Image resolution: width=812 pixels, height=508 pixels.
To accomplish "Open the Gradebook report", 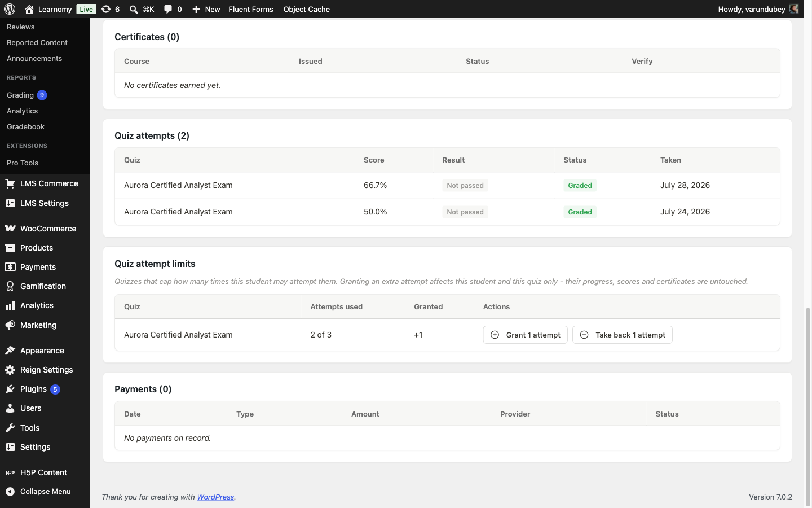I will click(26, 126).
